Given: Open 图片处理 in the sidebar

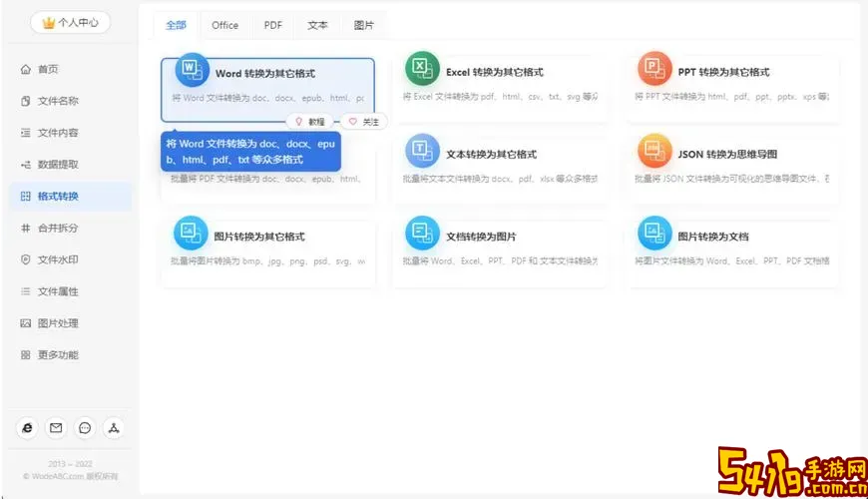Looking at the screenshot, I should pyautogui.click(x=70, y=323).
